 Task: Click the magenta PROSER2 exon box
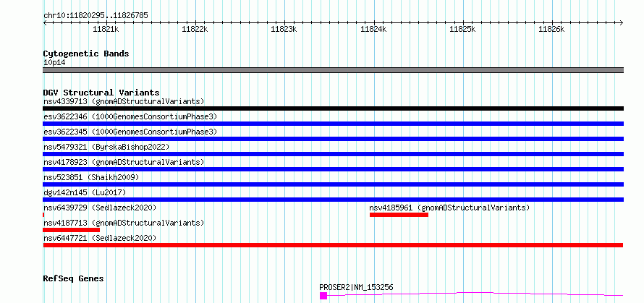pyautogui.click(x=323, y=296)
